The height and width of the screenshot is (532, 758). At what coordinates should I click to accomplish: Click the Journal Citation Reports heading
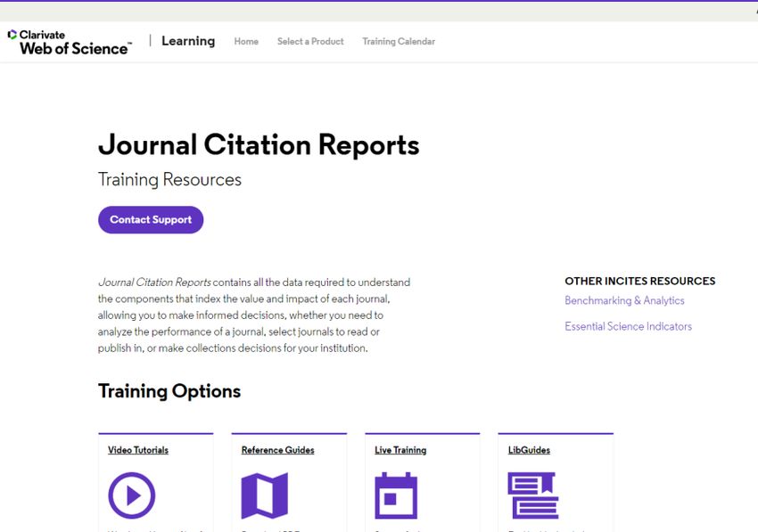point(259,144)
